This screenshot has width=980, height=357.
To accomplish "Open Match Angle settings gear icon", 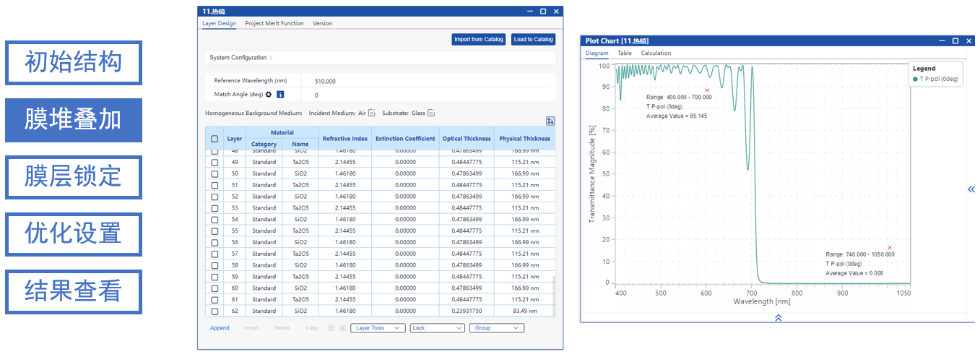I will tap(269, 95).
